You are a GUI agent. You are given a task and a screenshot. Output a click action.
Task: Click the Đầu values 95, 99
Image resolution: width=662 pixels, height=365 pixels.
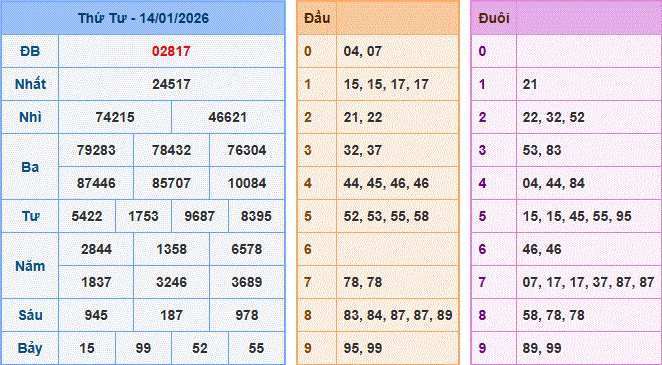[363, 349]
